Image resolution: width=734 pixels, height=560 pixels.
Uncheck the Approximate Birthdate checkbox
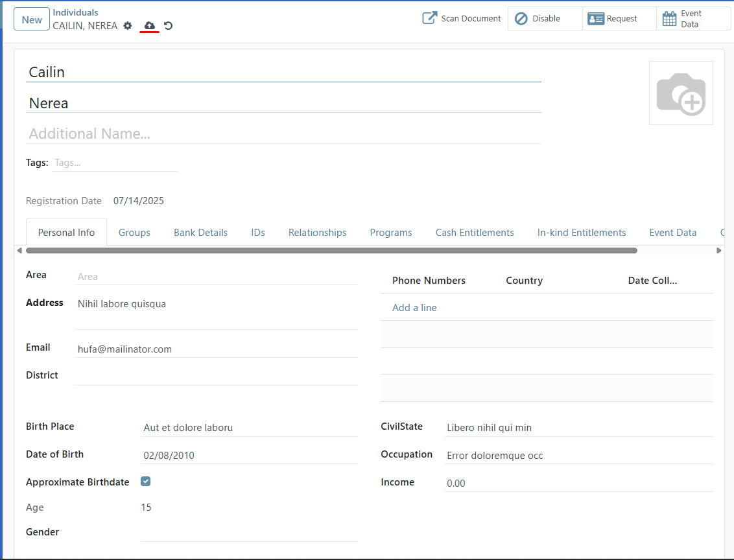pos(145,481)
